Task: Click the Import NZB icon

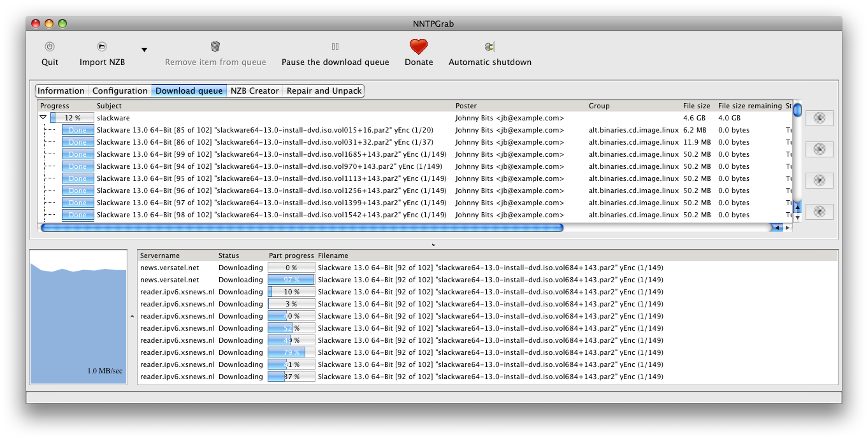Action: click(102, 47)
